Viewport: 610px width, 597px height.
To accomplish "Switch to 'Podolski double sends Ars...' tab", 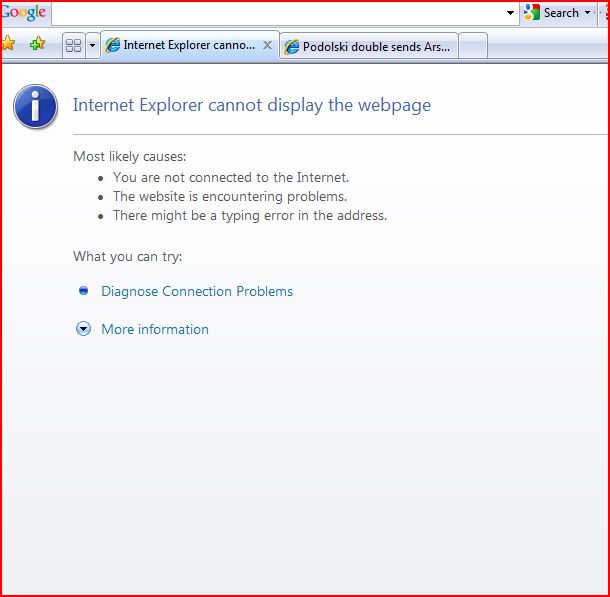I will pos(368,46).
